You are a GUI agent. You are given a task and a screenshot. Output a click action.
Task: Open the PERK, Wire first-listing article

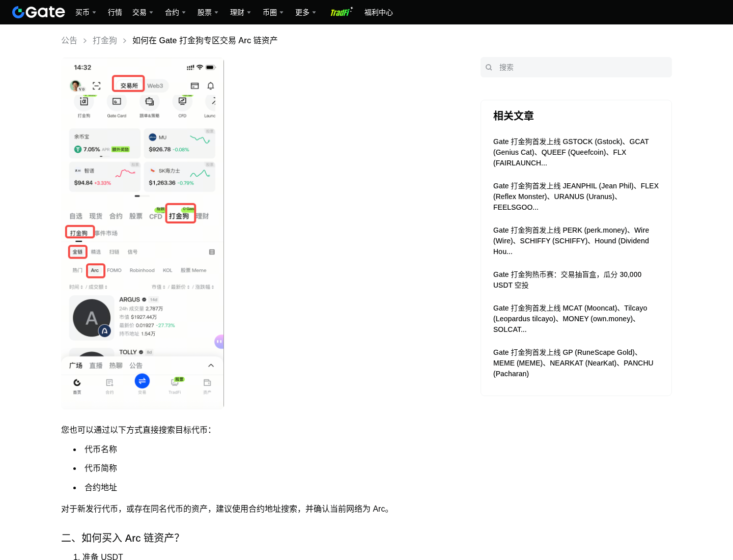coord(576,241)
